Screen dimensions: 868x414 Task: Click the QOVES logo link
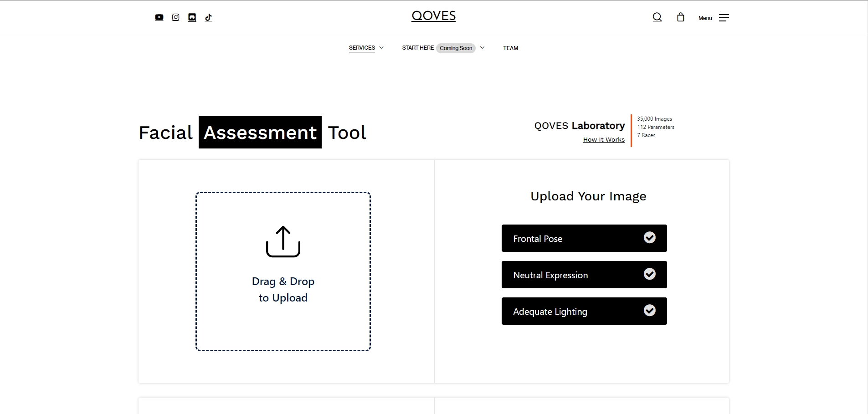tap(433, 16)
